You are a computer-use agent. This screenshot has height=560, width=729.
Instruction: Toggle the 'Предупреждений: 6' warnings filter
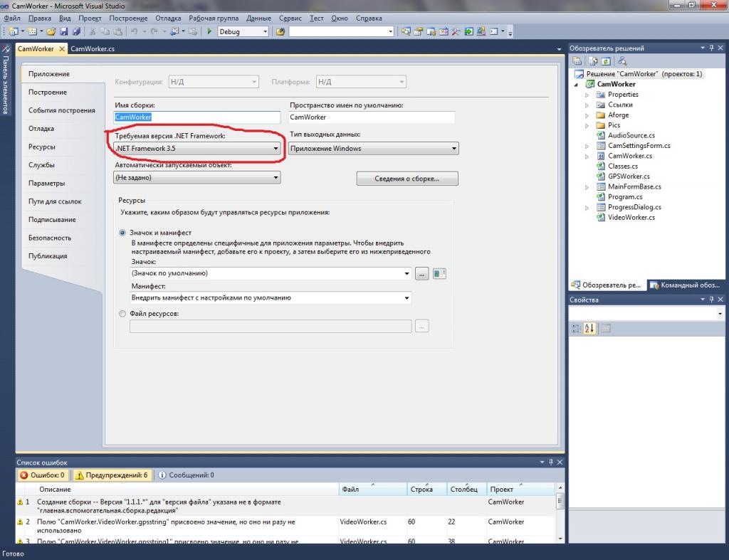(x=113, y=475)
